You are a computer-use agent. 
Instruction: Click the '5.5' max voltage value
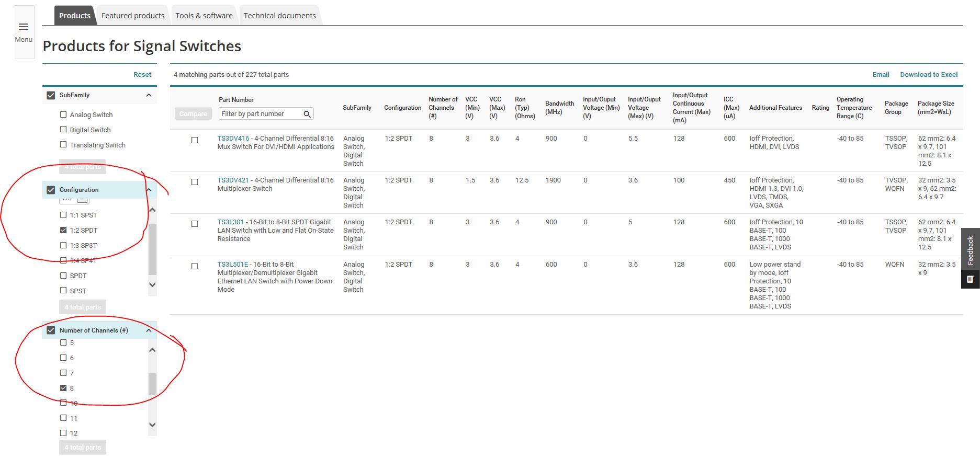(633, 139)
